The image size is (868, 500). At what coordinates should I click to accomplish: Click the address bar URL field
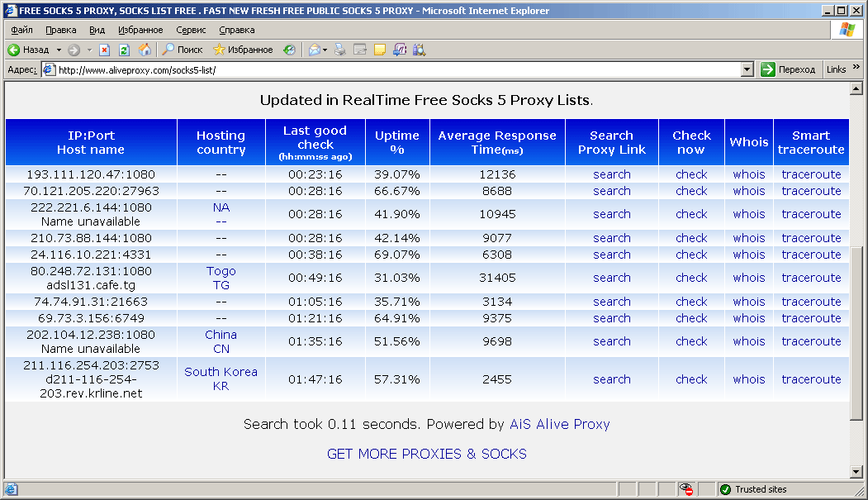point(396,70)
